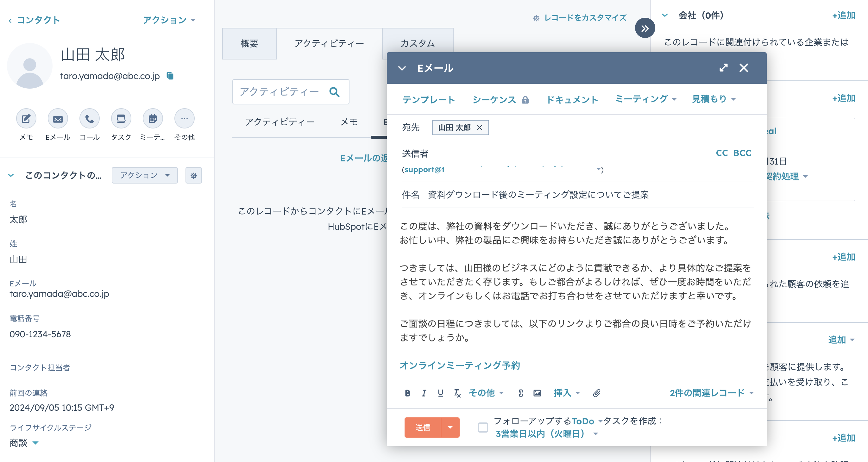The image size is (868, 462).
Task: Click the contact avatar image
Action: coord(30,66)
